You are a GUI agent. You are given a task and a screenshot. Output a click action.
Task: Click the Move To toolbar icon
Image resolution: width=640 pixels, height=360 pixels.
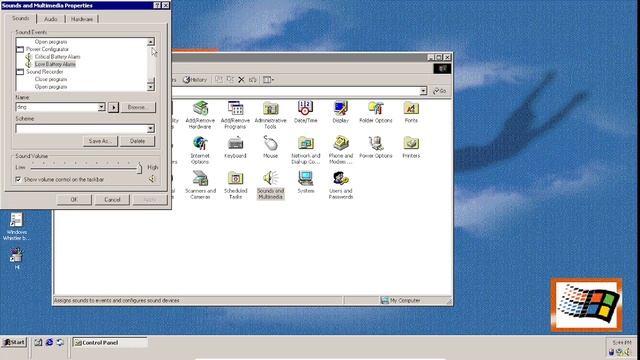(219, 80)
